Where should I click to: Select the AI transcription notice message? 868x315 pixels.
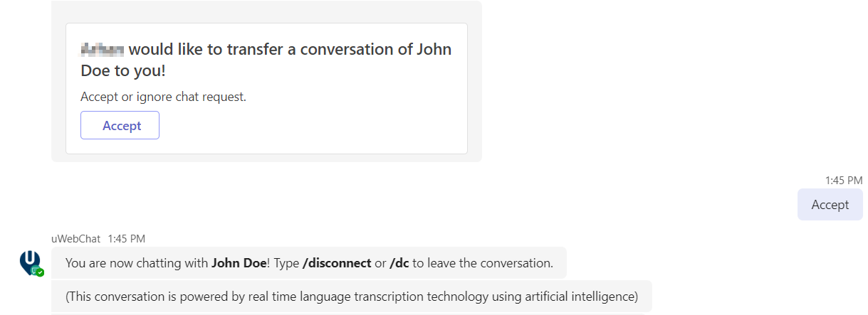click(351, 297)
